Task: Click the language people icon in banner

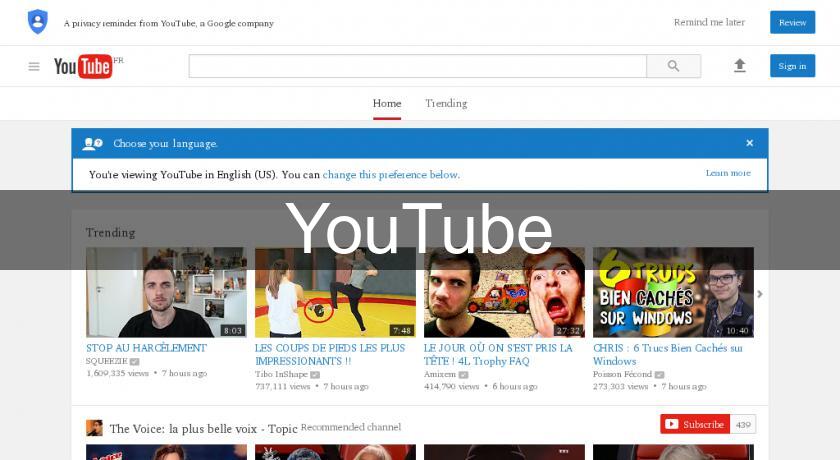Action: coord(92,144)
